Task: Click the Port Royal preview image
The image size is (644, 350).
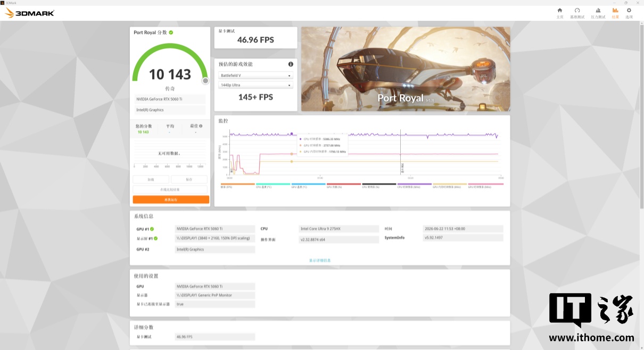Action: coord(406,69)
